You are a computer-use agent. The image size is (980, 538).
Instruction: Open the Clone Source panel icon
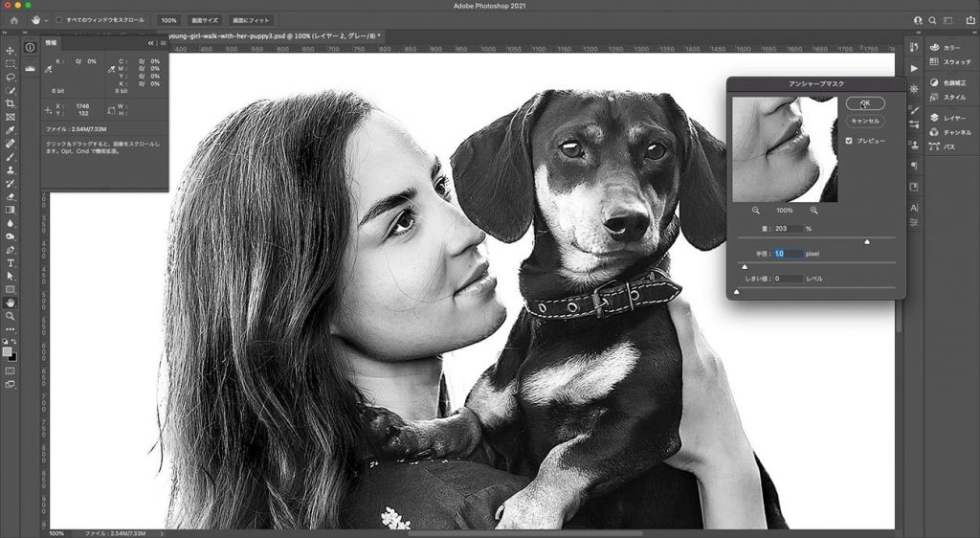tap(914, 145)
